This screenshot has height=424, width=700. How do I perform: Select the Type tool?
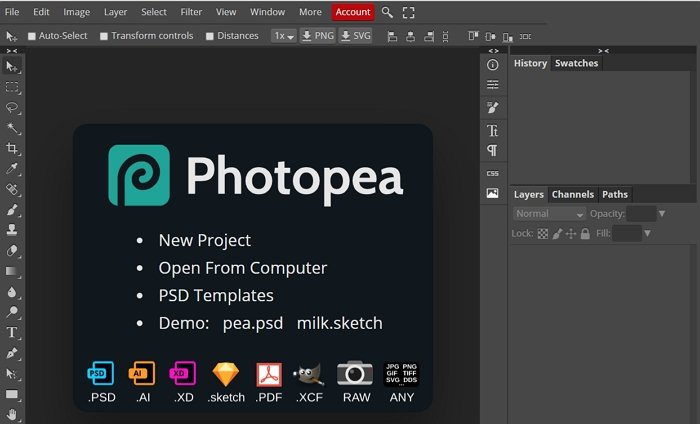click(x=12, y=332)
